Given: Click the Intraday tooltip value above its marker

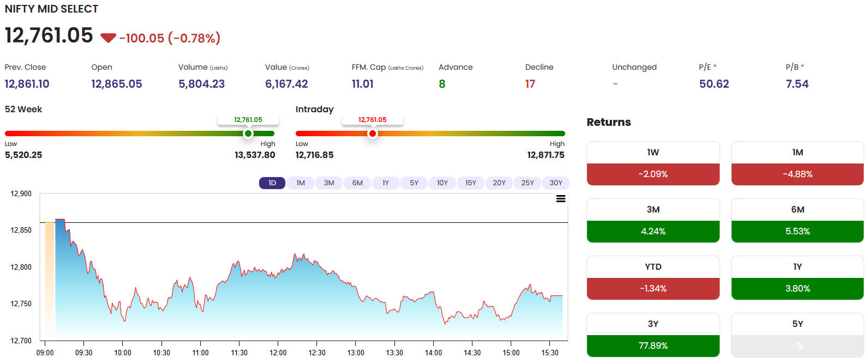Looking at the screenshot, I should click(373, 120).
